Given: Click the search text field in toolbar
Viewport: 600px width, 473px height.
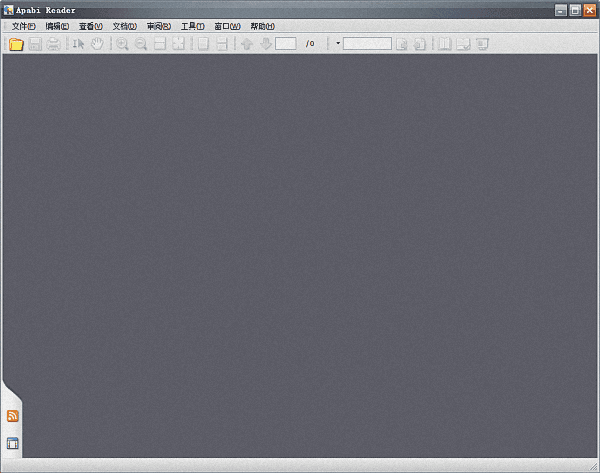Looking at the screenshot, I should click(x=367, y=44).
